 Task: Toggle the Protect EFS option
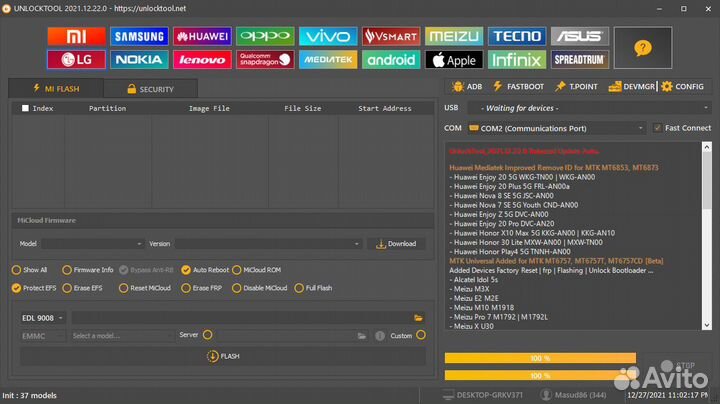pyautogui.click(x=16, y=288)
